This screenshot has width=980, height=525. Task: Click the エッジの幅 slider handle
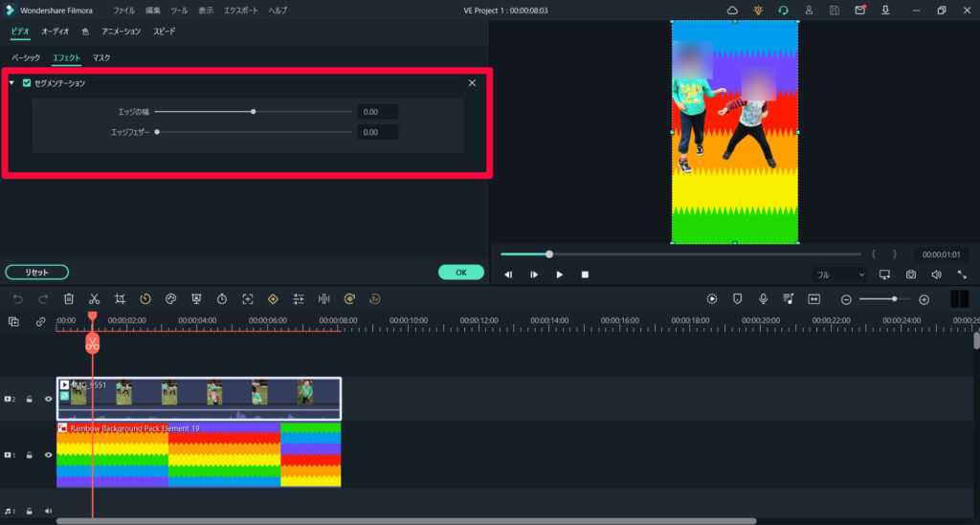click(253, 112)
